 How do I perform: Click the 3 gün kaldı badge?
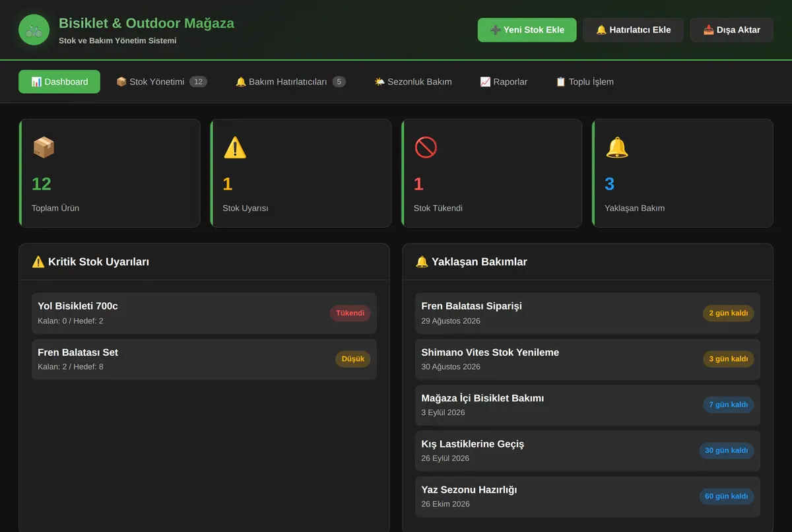[x=729, y=359]
